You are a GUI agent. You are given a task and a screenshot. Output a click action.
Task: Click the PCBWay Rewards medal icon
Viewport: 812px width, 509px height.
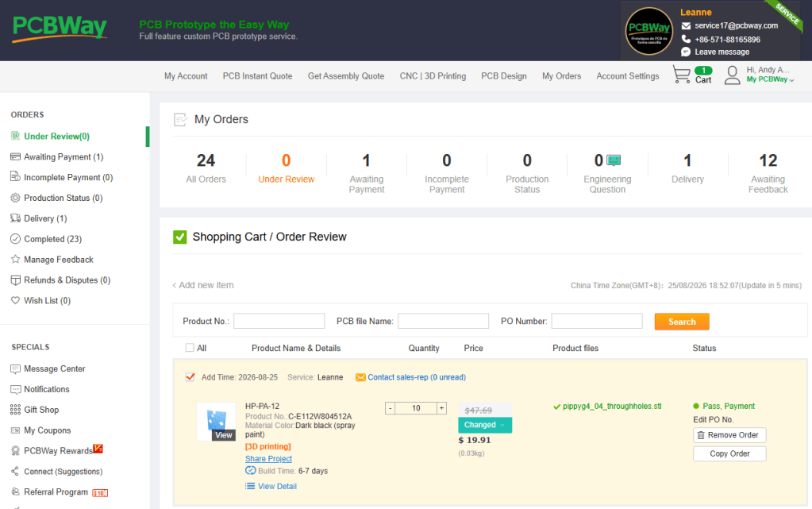(x=16, y=451)
